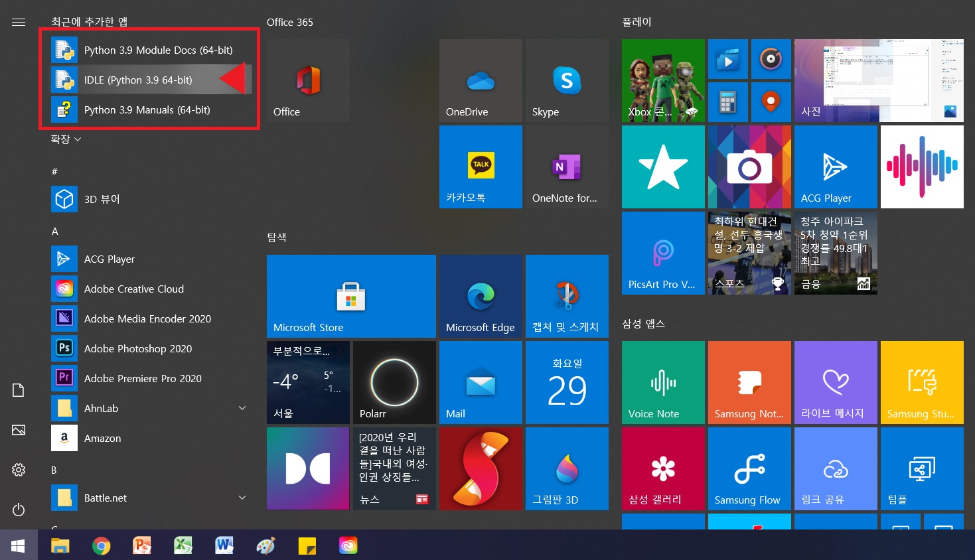Image resolution: width=975 pixels, height=560 pixels.
Task: Open the ACG Player tile in 플레이 group
Action: coord(836,167)
